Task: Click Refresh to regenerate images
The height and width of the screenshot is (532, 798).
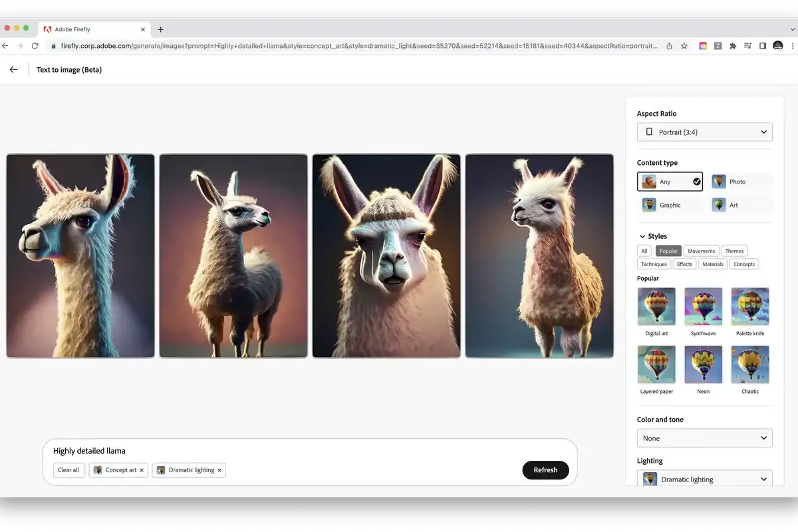Action: click(545, 469)
